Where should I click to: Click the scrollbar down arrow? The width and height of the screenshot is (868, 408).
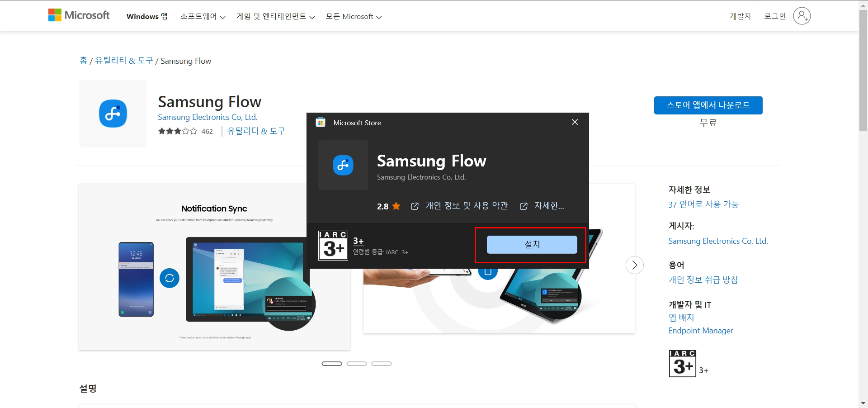pyautogui.click(x=863, y=403)
